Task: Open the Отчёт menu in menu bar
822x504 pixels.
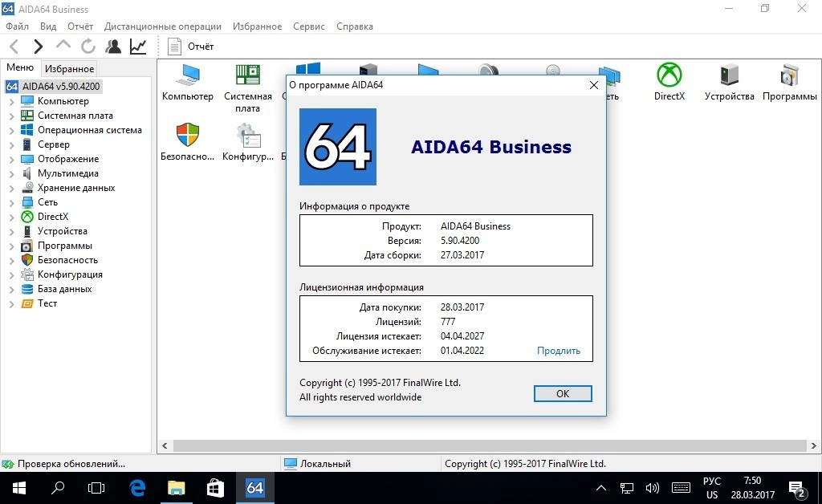Action: [x=80, y=26]
